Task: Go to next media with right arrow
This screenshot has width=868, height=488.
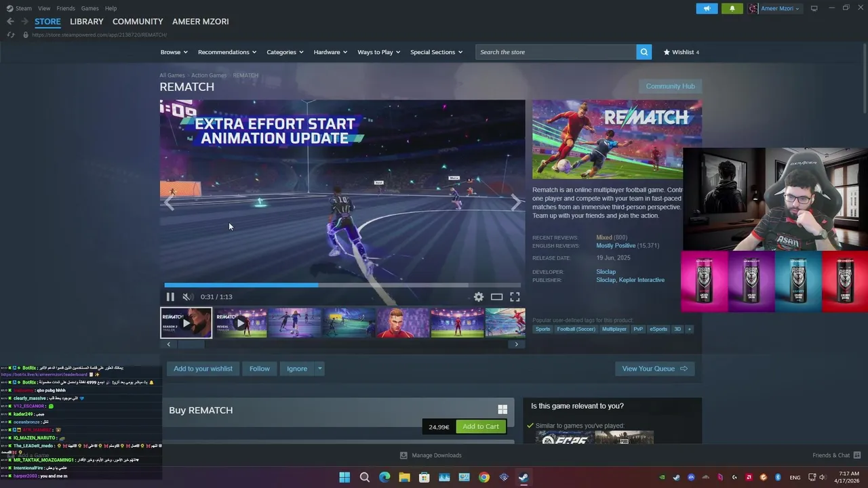Action: [x=516, y=202]
